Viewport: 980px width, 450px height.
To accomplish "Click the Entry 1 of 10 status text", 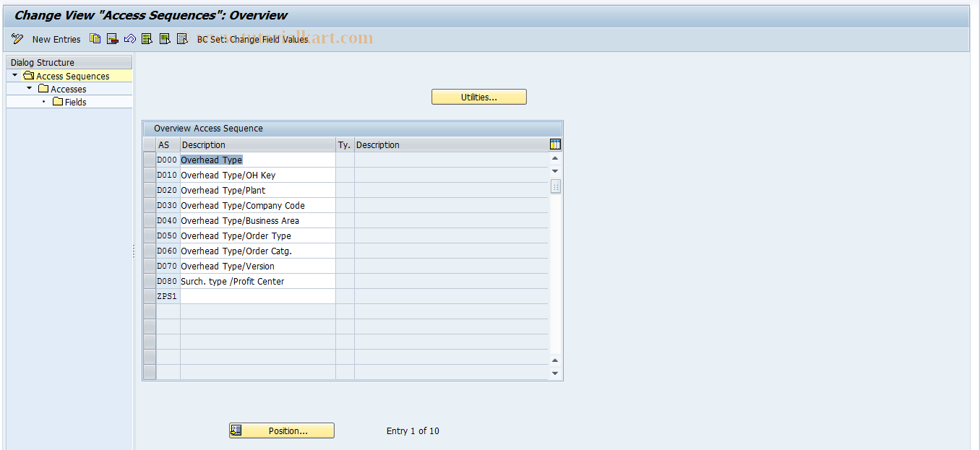I will 413,430.
